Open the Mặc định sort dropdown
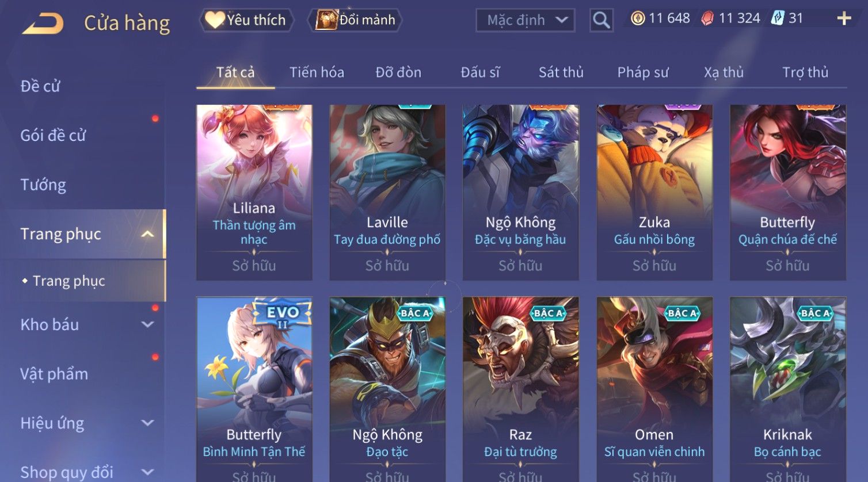 (526, 20)
